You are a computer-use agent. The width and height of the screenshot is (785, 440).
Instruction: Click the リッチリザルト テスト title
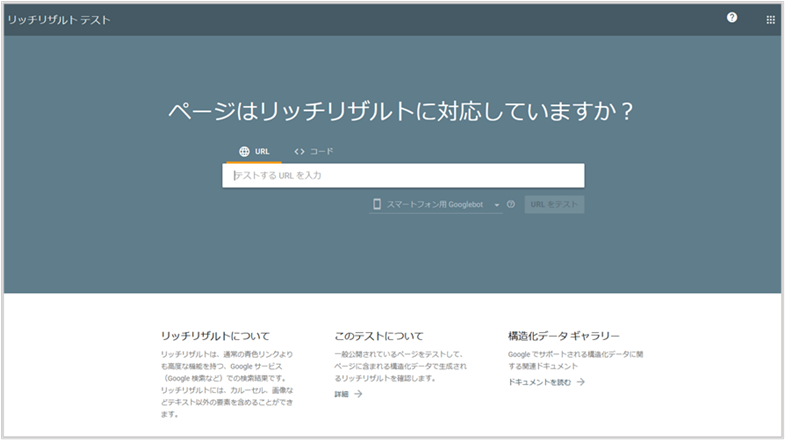point(59,20)
